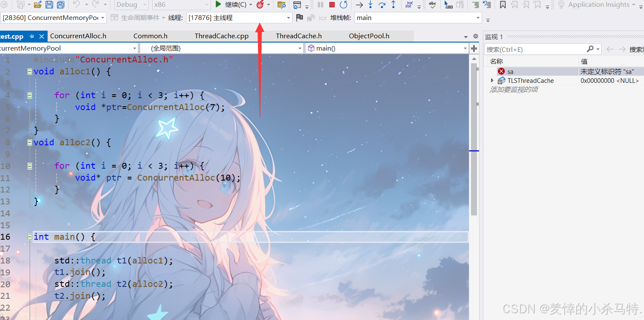644x320 pixels.
Task: Open a file with the folder icon
Action: [x=37, y=5]
